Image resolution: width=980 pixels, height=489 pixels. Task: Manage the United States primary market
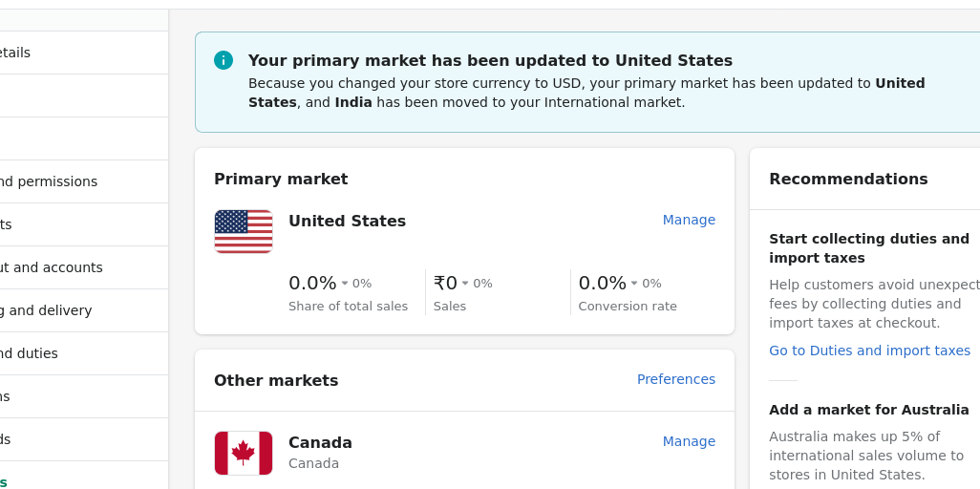(x=689, y=220)
